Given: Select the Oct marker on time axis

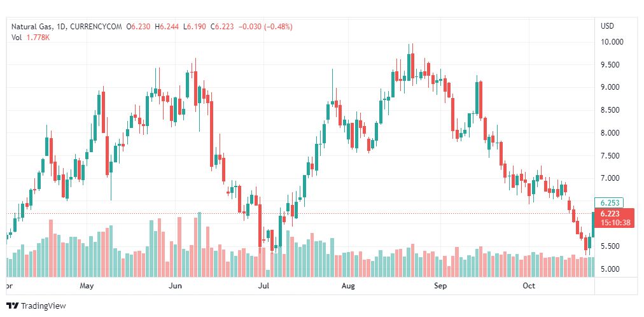Looking at the screenshot, I should (529, 286).
